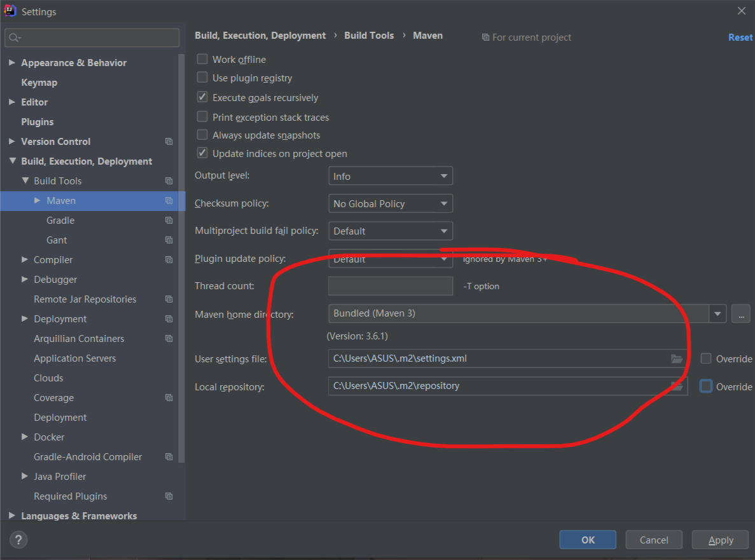Screen dimensions: 755x560
Task: Expand Appearance & Behavior tree node
Action: (12, 62)
